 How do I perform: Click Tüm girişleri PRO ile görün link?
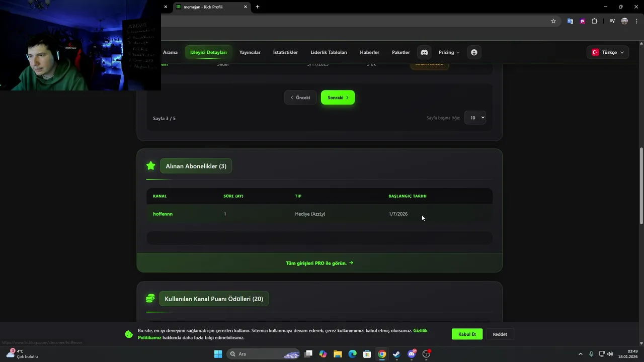click(319, 263)
